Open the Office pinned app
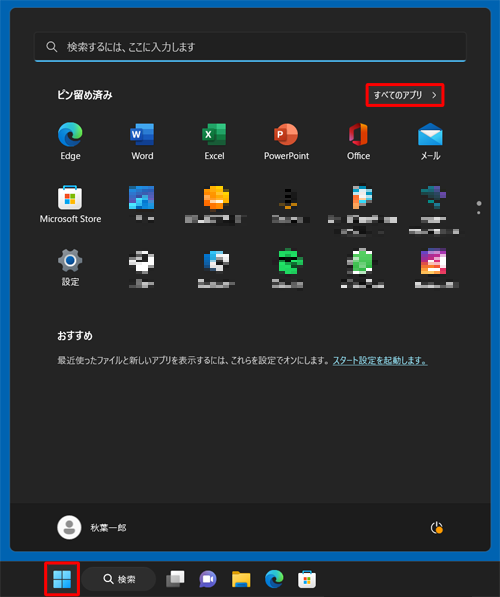This screenshot has width=500, height=597. tap(358, 141)
